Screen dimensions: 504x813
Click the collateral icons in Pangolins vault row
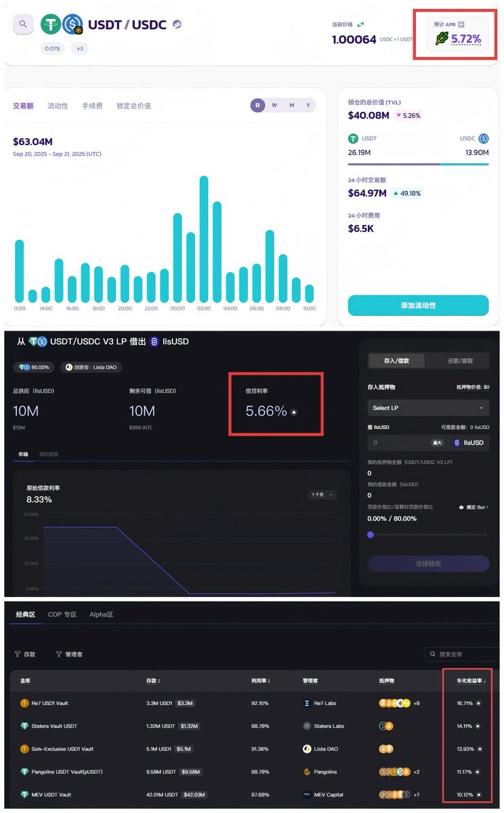[x=395, y=772]
